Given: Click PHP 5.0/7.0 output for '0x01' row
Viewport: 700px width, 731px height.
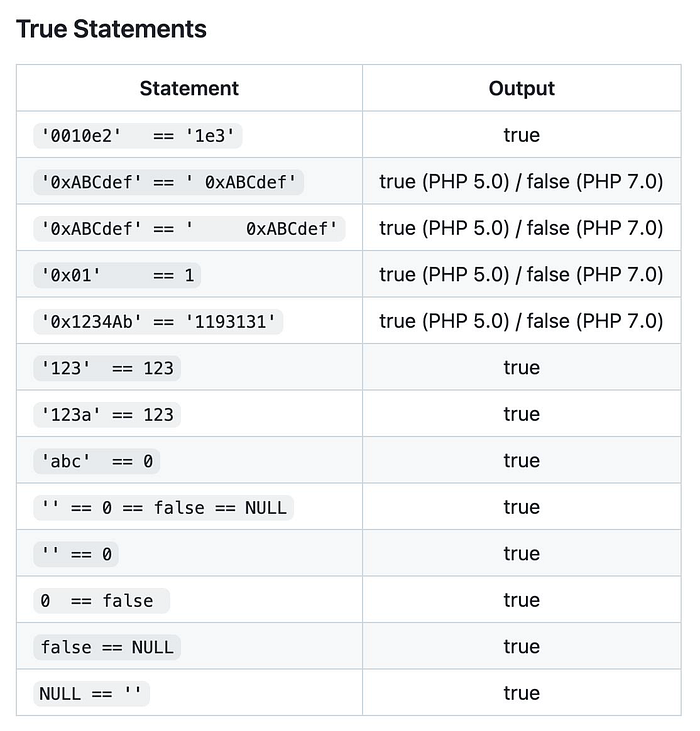Looking at the screenshot, I should pyautogui.click(x=521, y=275).
